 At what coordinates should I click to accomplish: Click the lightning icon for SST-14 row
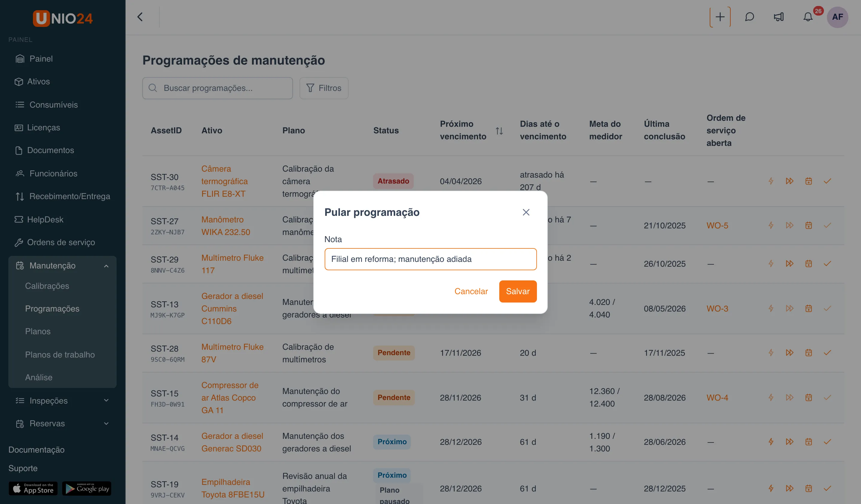[771, 442]
